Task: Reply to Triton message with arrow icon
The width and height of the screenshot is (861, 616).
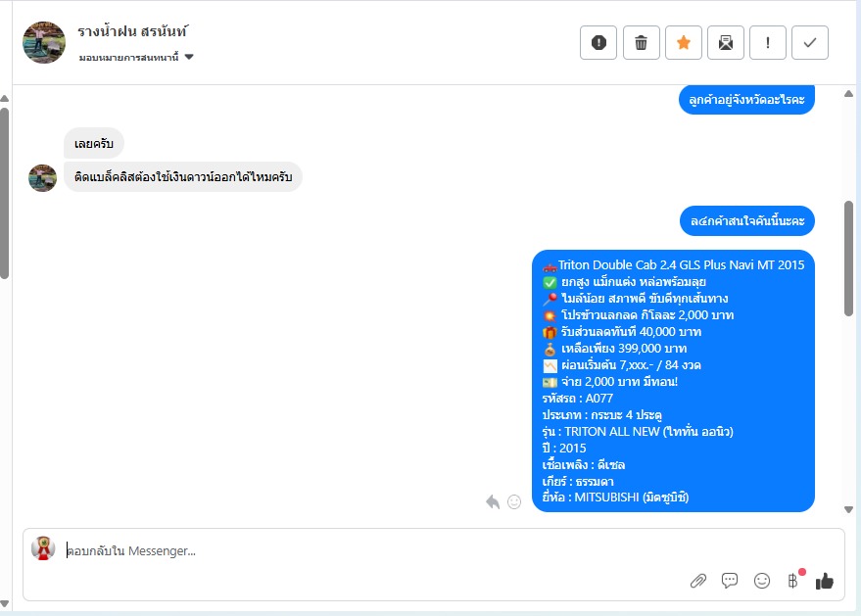Action: (x=493, y=501)
